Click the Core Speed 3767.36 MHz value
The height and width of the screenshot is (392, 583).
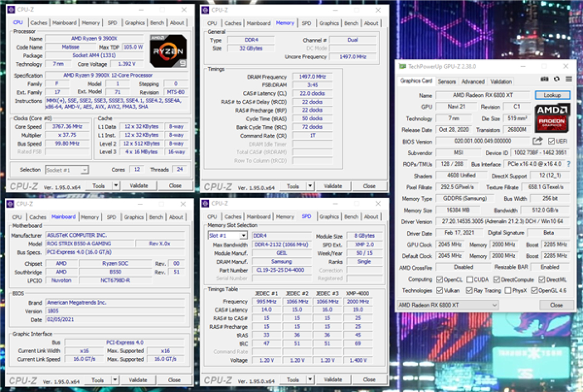click(x=67, y=126)
